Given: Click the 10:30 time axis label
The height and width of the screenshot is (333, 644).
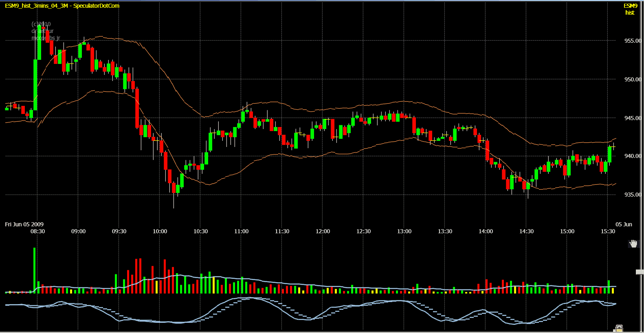Looking at the screenshot, I should 201,231.
